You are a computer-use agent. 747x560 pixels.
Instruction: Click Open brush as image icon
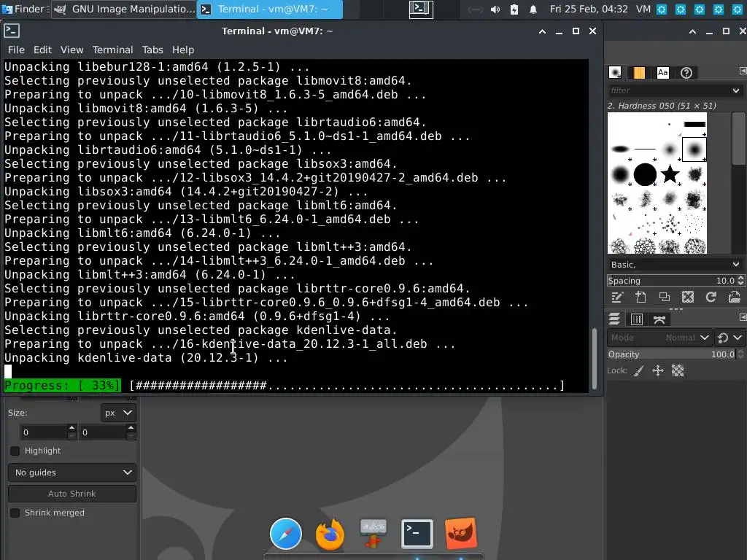[x=734, y=297]
